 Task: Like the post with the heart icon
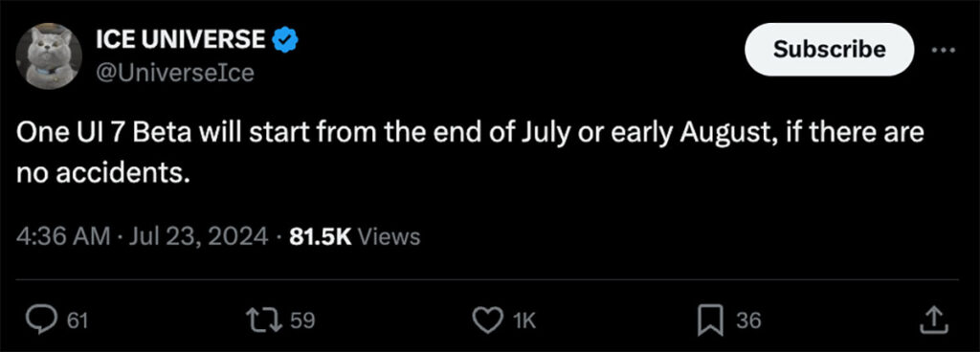(x=489, y=320)
